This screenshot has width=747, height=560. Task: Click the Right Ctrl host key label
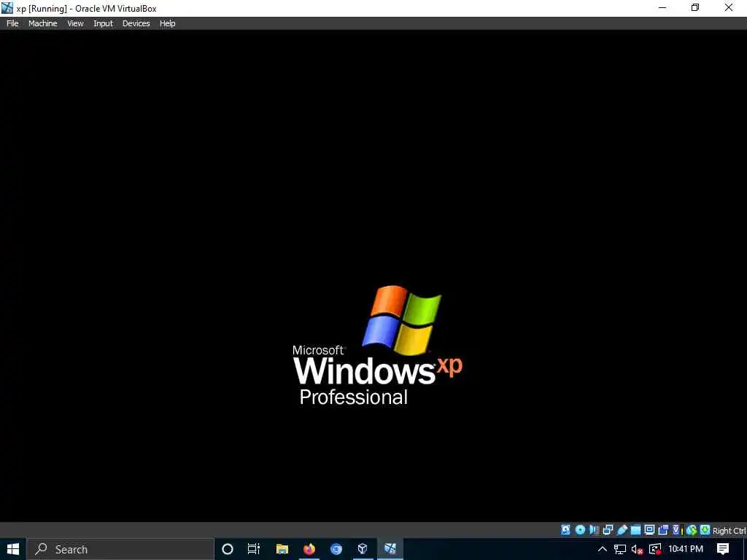729,531
